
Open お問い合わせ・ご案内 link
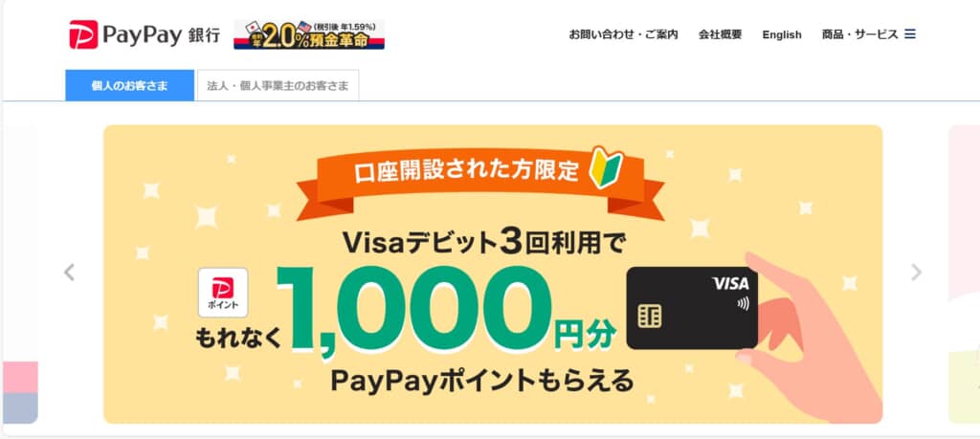click(623, 34)
